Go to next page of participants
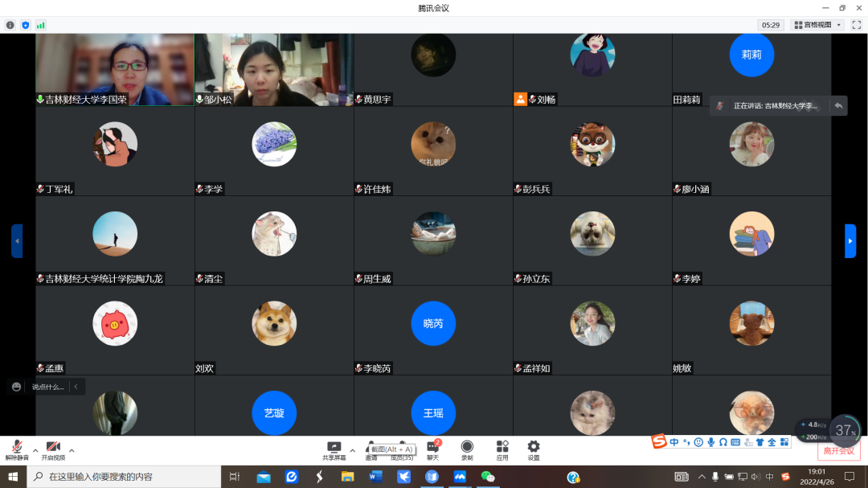The height and width of the screenshot is (488, 868). pos(850,241)
